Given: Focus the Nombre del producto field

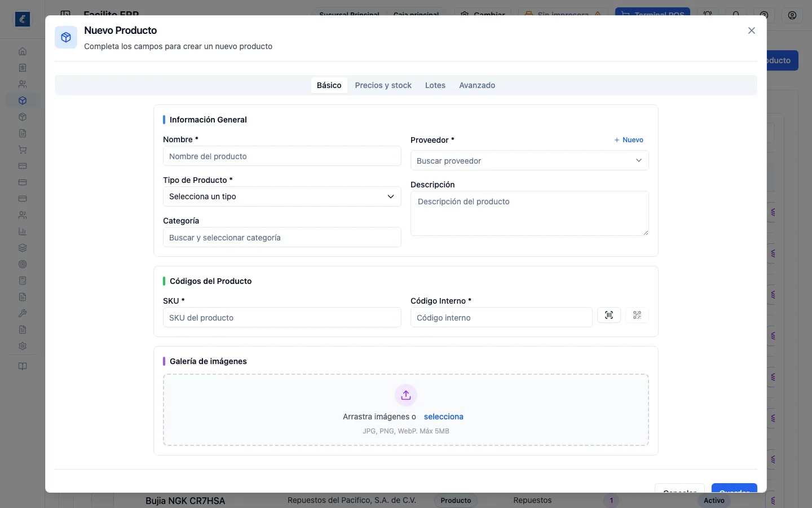Looking at the screenshot, I should [x=282, y=156].
